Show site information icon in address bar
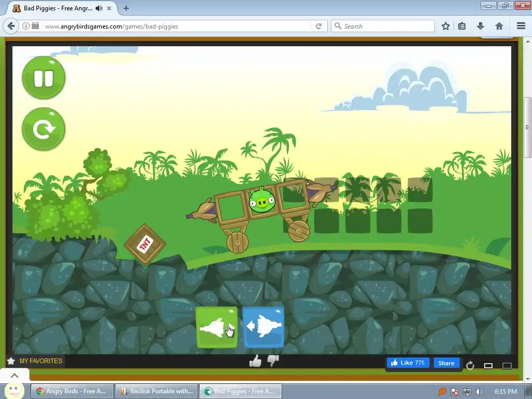532x399 pixels. tap(26, 26)
